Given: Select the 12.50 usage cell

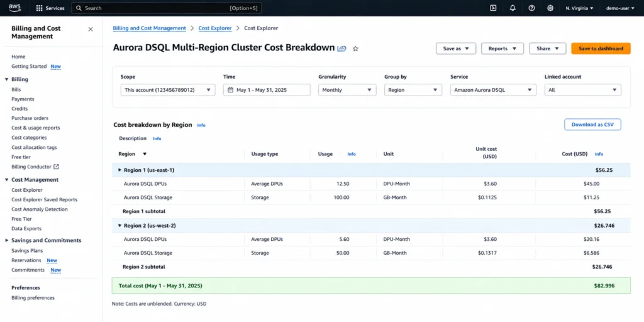Looking at the screenshot, I should click(x=342, y=184).
